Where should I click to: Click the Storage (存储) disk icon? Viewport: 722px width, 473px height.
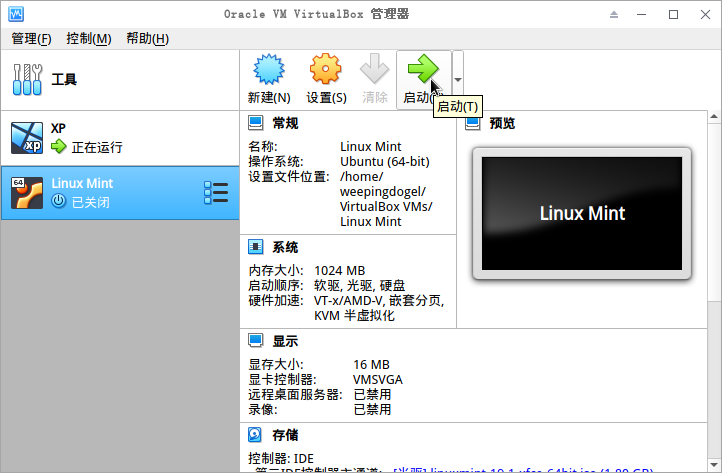tap(256, 435)
